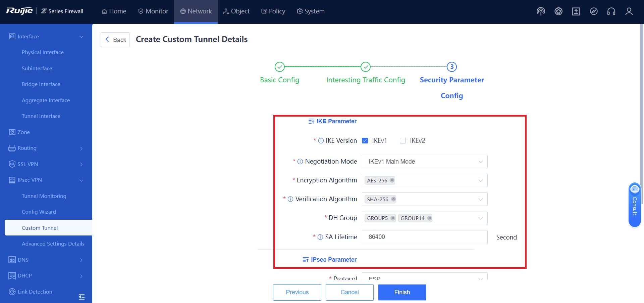Click the Zone sidebar icon
644x303 pixels.
pyautogui.click(x=12, y=132)
